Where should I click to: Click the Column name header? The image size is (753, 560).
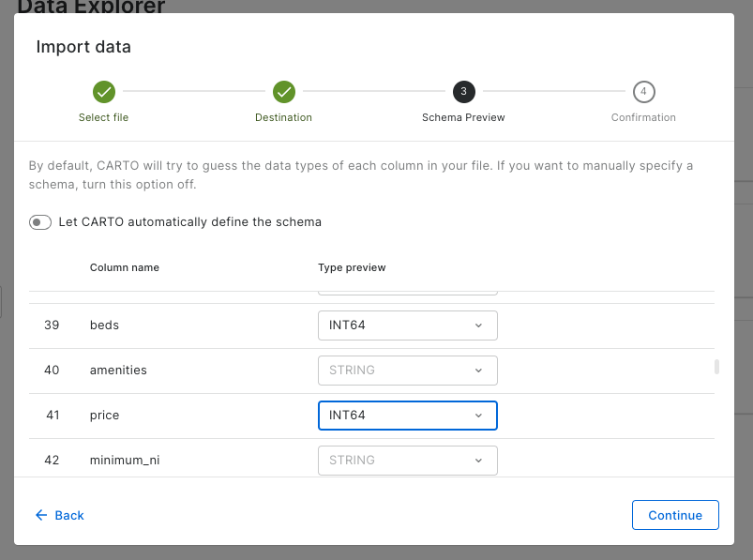pos(124,267)
